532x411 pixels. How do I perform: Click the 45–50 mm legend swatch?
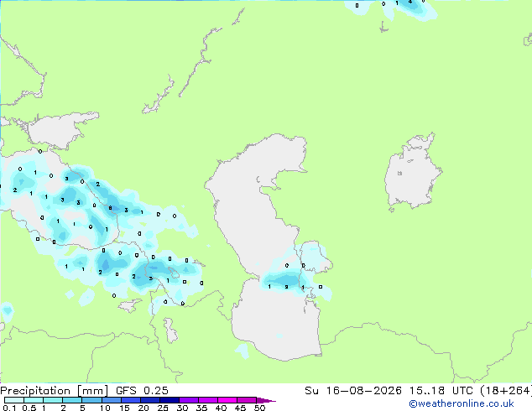click(x=247, y=400)
